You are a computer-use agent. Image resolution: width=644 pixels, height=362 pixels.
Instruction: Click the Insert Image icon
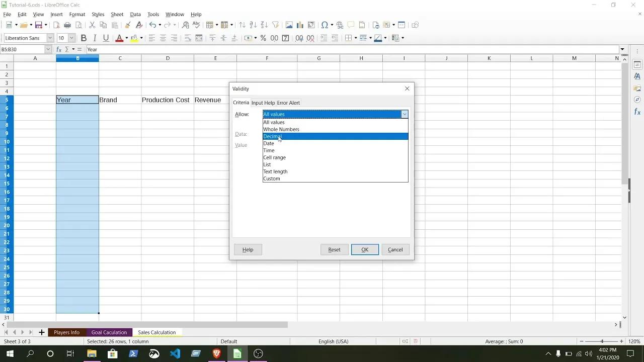(288, 25)
